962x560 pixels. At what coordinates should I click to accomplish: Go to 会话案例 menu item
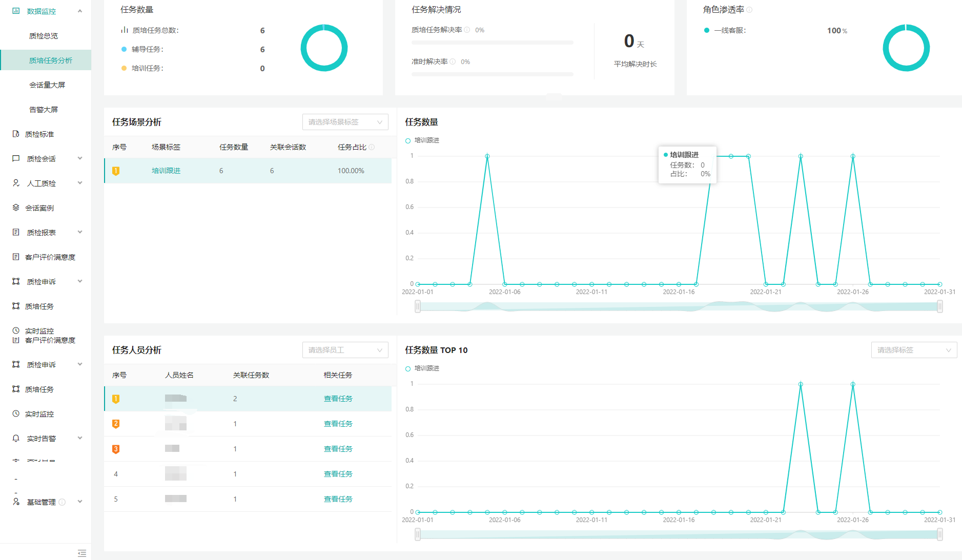pyautogui.click(x=39, y=208)
